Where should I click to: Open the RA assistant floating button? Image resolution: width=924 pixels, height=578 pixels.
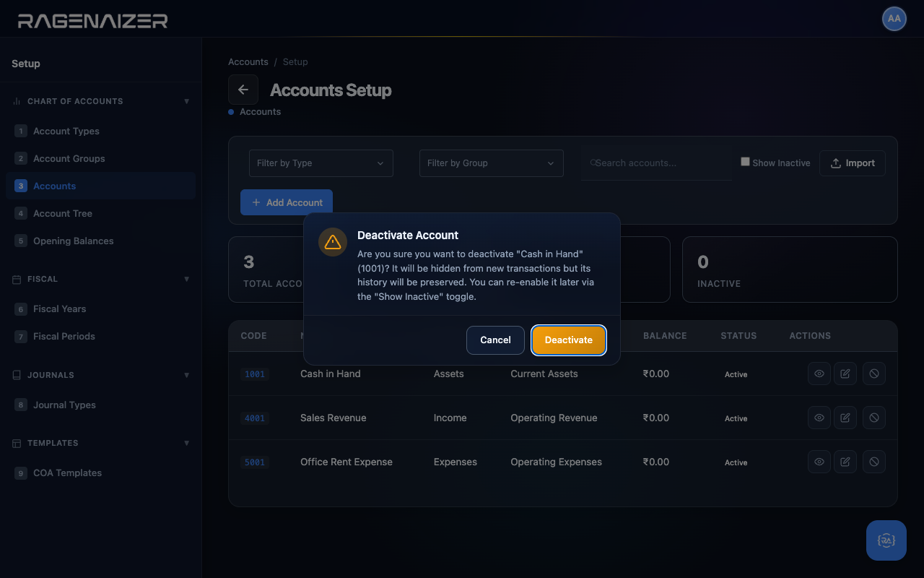886,540
